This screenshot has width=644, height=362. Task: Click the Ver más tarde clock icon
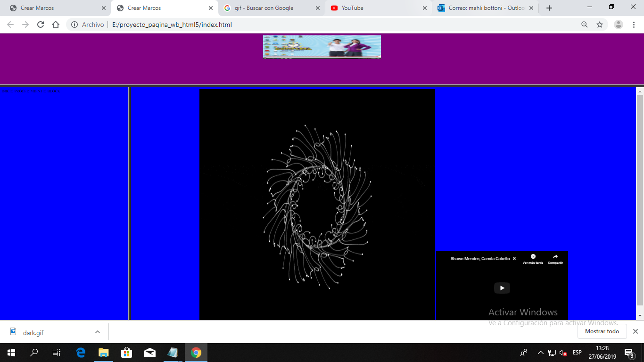tap(533, 256)
